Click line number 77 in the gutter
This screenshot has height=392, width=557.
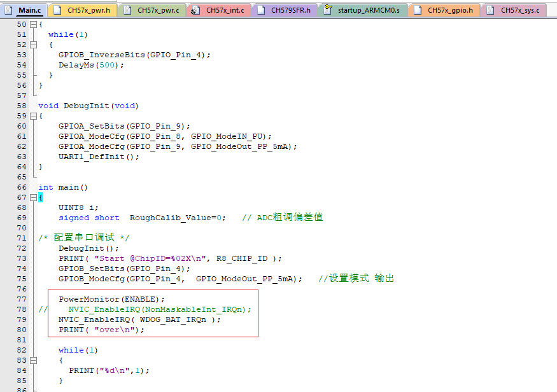[22, 299]
